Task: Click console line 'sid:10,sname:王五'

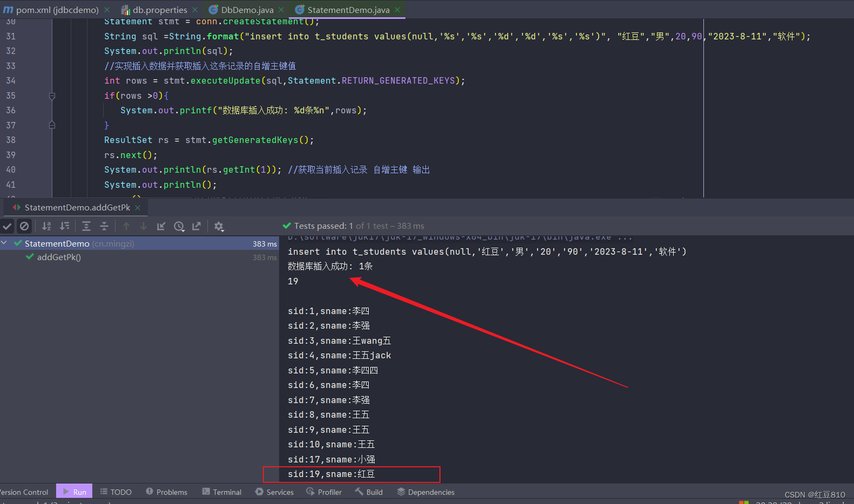Action: coord(331,445)
